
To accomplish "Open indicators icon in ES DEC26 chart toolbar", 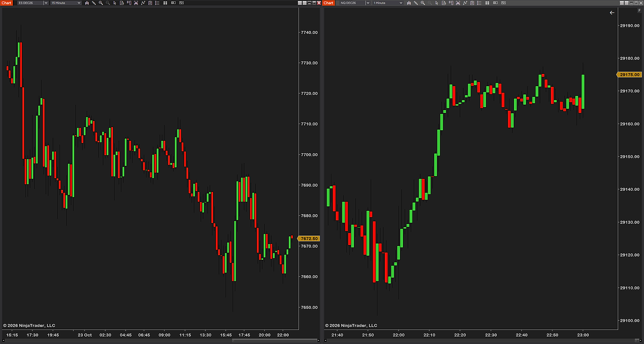I will pos(143,3).
